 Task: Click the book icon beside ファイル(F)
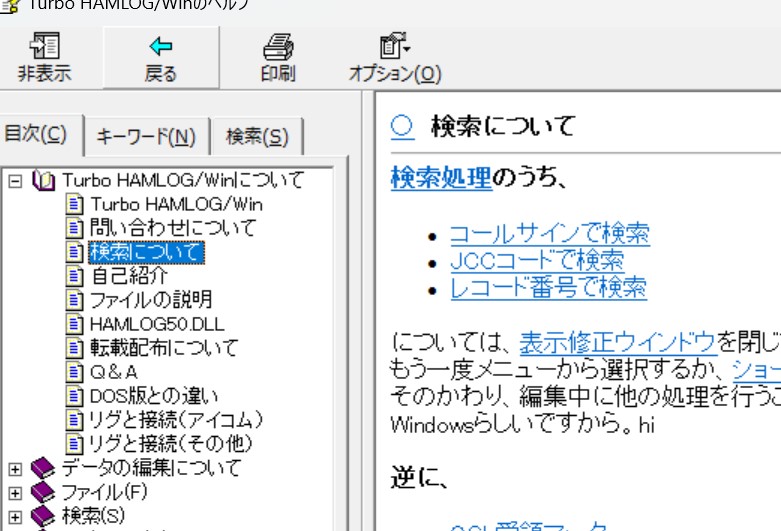click(42, 492)
